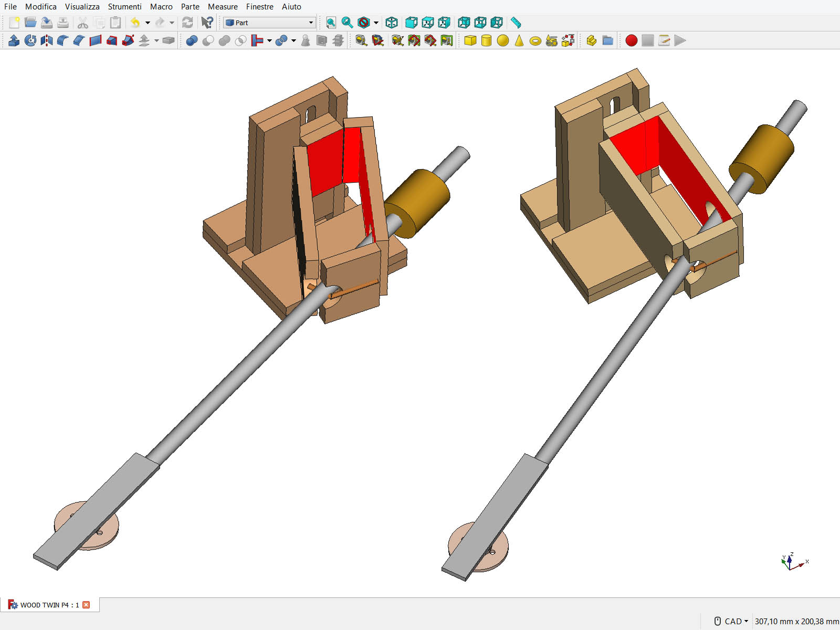Expand the undo history arrow
This screenshot has width=840, height=630.
pos(148,23)
